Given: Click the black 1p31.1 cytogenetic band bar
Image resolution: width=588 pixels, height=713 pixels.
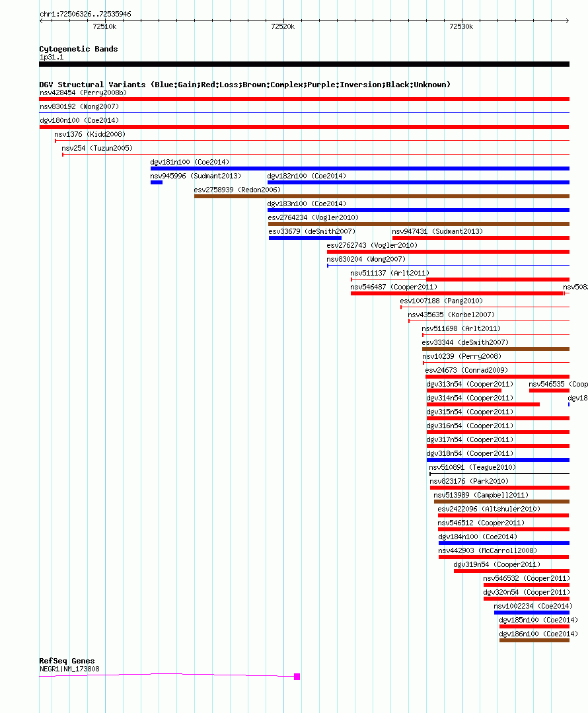Looking at the screenshot, I should point(304,64).
